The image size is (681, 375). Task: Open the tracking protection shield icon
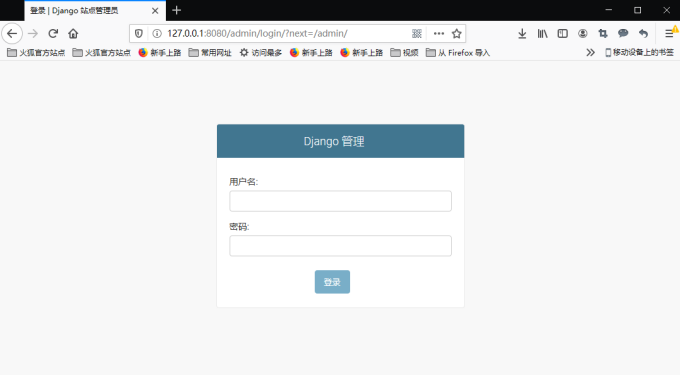(139, 33)
